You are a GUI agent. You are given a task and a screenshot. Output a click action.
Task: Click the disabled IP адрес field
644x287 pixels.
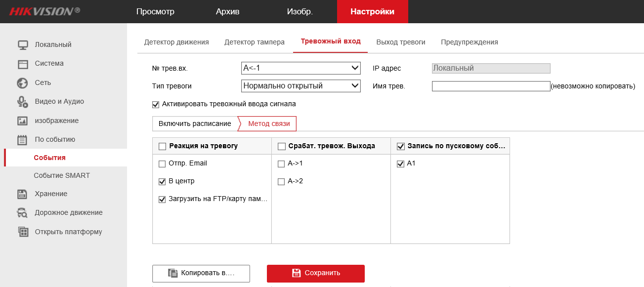coord(491,68)
